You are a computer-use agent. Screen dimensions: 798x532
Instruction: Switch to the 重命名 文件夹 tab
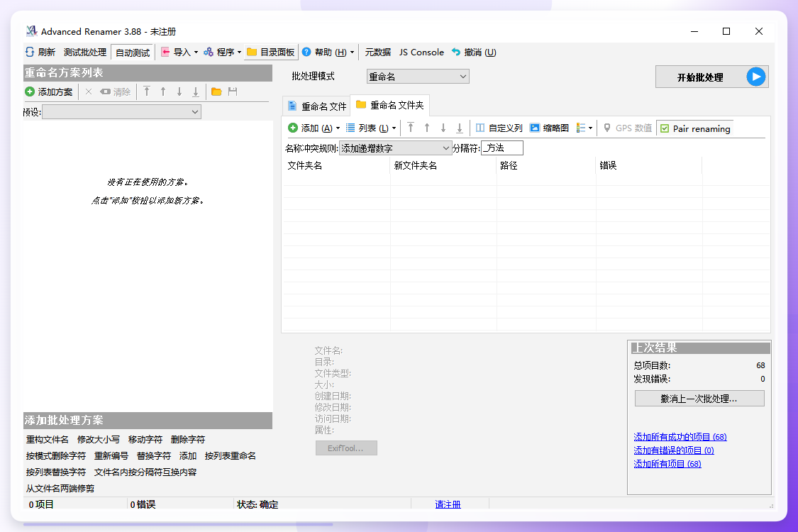tap(390, 105)
